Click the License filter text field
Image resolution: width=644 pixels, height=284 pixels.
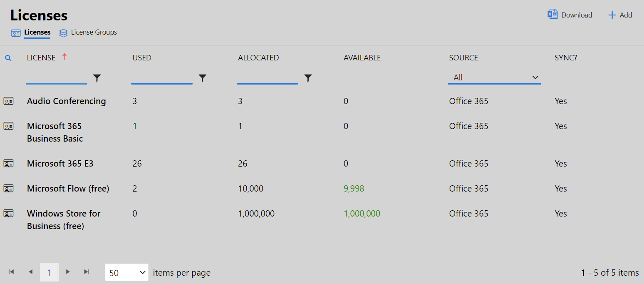pyautogui.click(x=56, y=77)
